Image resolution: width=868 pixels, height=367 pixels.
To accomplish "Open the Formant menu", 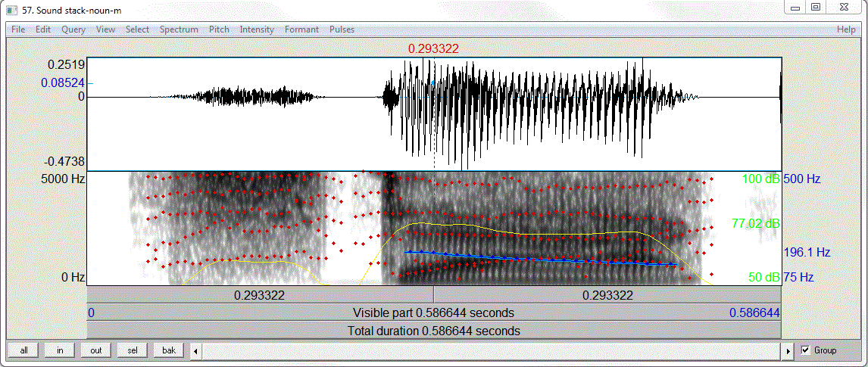I will pos(301,30).
